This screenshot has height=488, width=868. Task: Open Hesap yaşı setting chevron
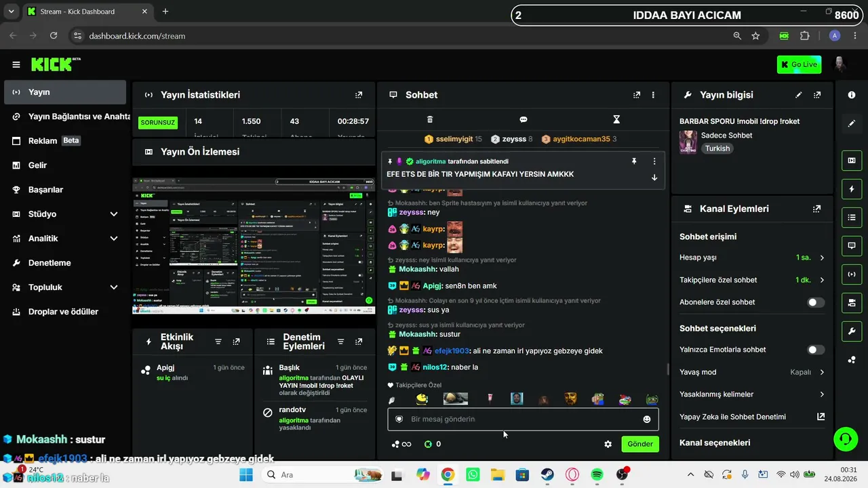pyautogui.click(x=822, y=258)
